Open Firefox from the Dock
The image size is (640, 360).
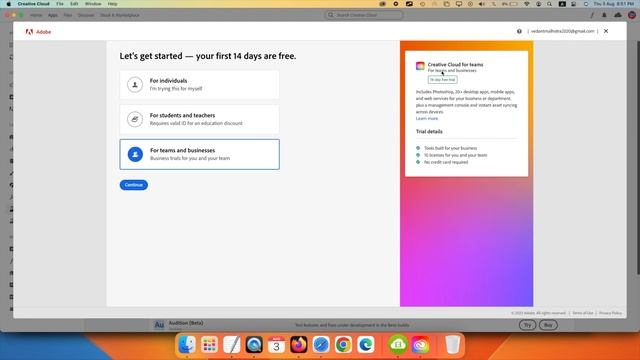[298, 345]
